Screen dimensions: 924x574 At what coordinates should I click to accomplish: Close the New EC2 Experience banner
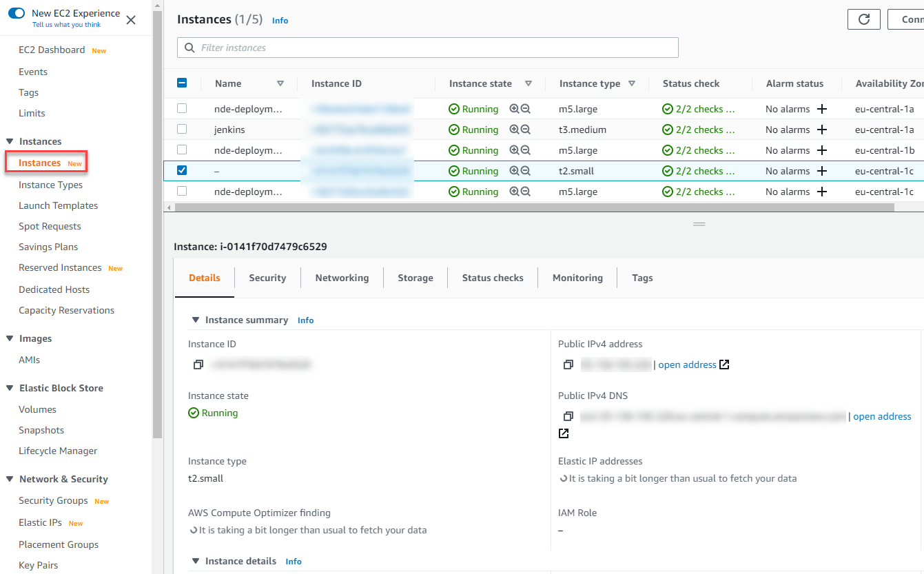tap(131, 20)
